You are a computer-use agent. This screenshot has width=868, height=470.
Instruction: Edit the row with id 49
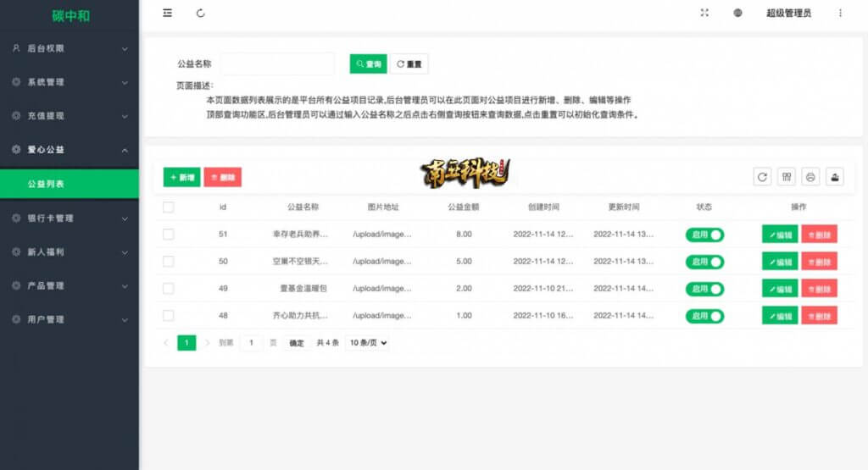pos(780,289)
